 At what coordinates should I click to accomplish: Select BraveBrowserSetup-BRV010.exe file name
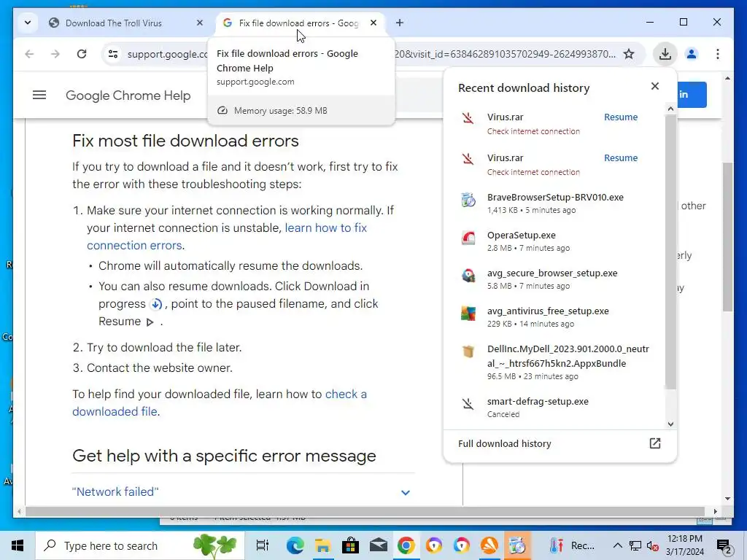click(x=555, y=197)
